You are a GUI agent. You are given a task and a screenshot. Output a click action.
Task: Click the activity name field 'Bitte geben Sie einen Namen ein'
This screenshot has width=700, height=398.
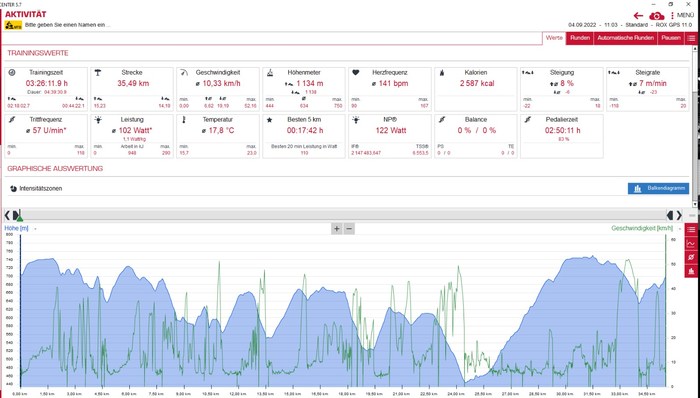click(67, 25)
